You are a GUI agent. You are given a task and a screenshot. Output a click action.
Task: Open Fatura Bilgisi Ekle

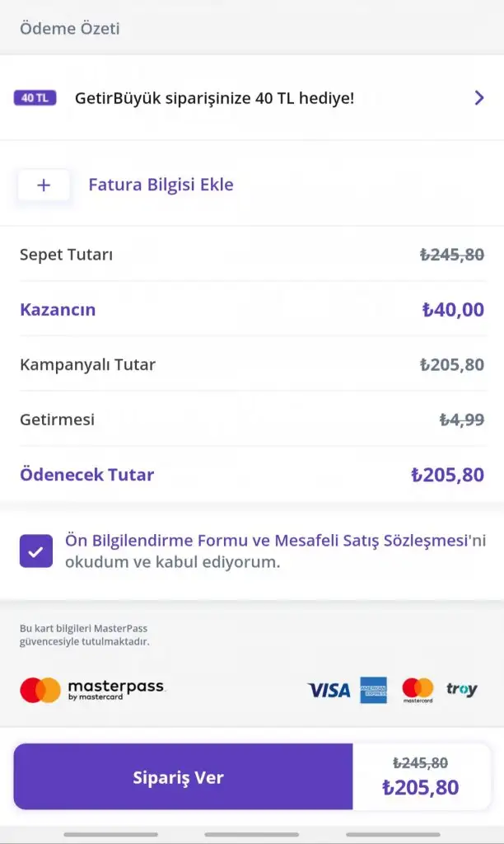pyautogui.click(x=161, y=185)
